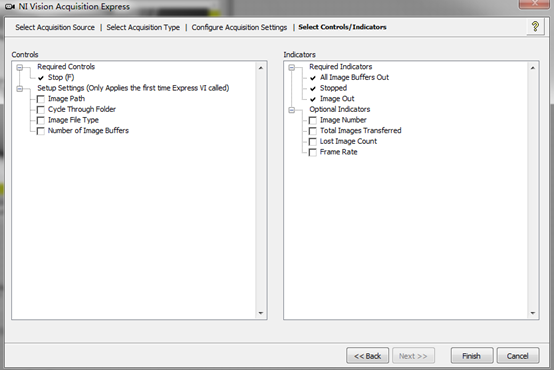Toggle the Lost Image Count checkbox
The image size is (554, 370).
coord(313,141)
